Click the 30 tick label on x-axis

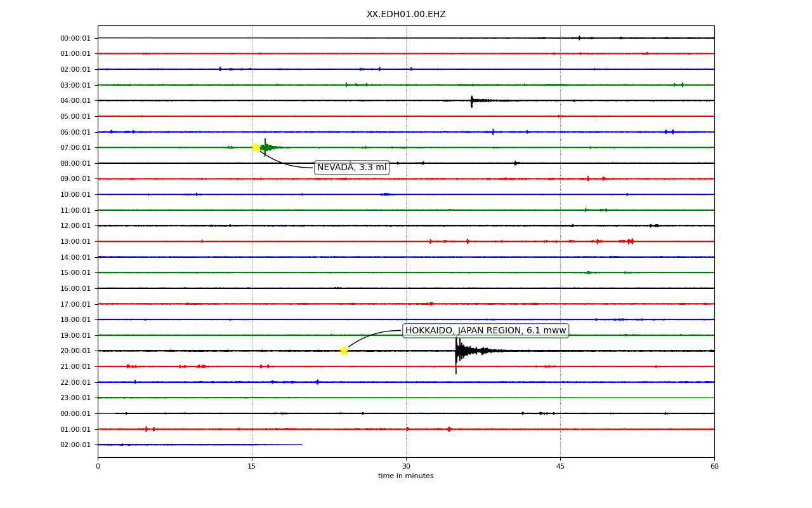(406, 467)
